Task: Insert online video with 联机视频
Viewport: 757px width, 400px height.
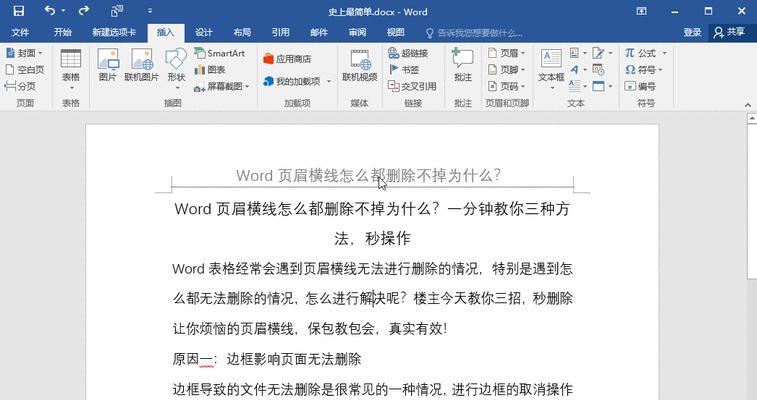Action: [360, 65]
